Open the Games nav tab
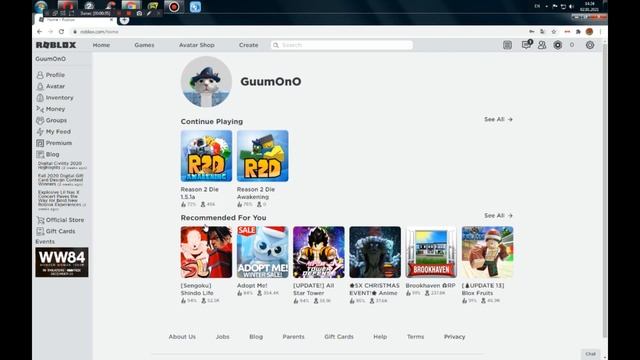Image resolution: width=640 pixels, height=360 pixels. 144,45
